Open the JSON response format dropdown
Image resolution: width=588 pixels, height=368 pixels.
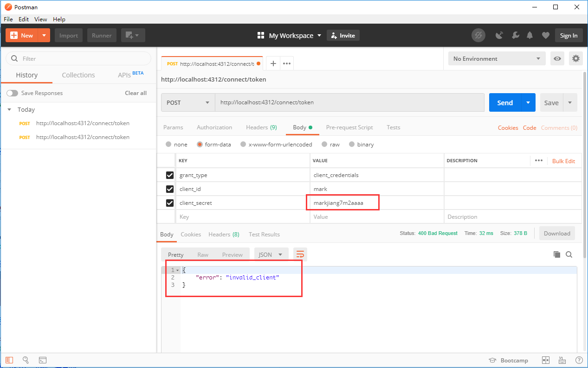click(x=271, y=254)
